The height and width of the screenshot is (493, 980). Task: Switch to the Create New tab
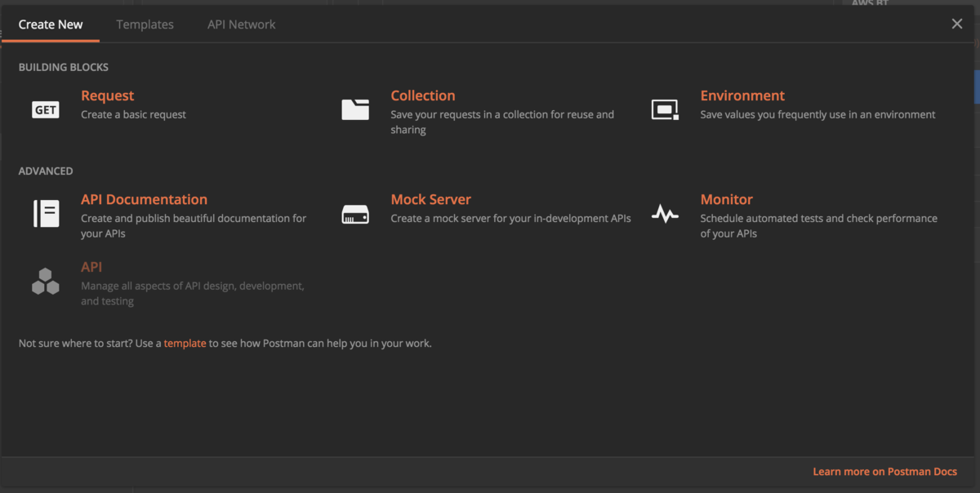pos(51,24)
